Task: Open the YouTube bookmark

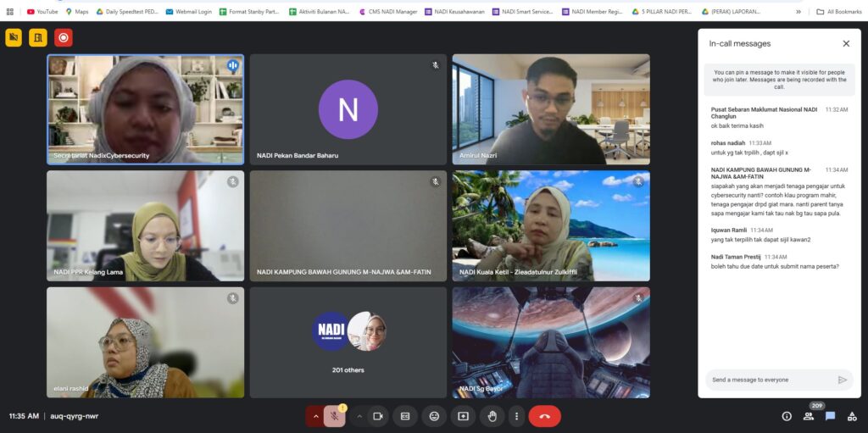Action: (x=42, y=12)
